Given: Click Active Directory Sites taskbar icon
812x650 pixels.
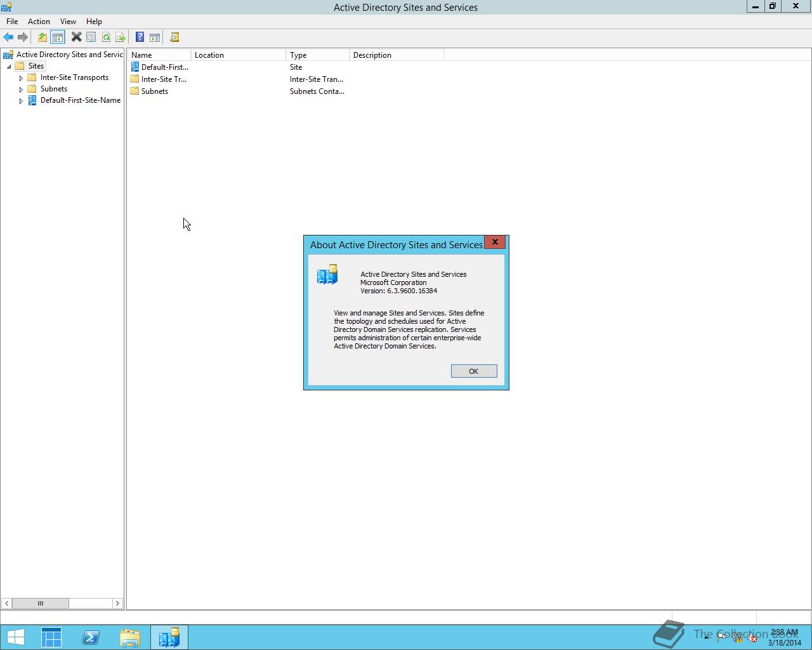Looking at the screenshot, I should pos(169,637).
